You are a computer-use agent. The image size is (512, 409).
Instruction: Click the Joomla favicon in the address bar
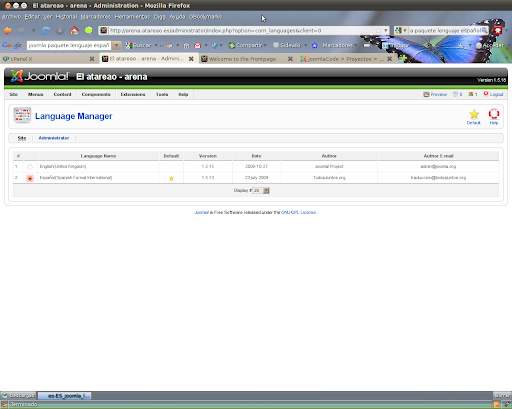tap(104, 30)
